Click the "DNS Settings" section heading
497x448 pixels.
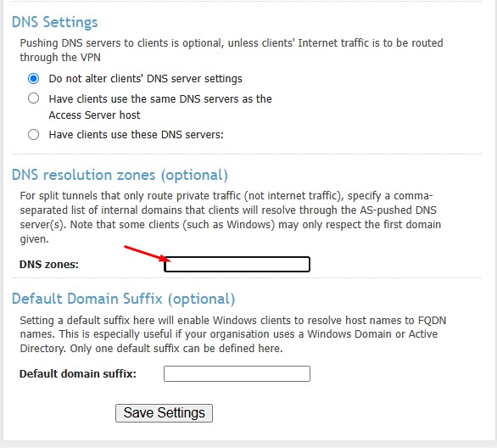pos(55,22)
